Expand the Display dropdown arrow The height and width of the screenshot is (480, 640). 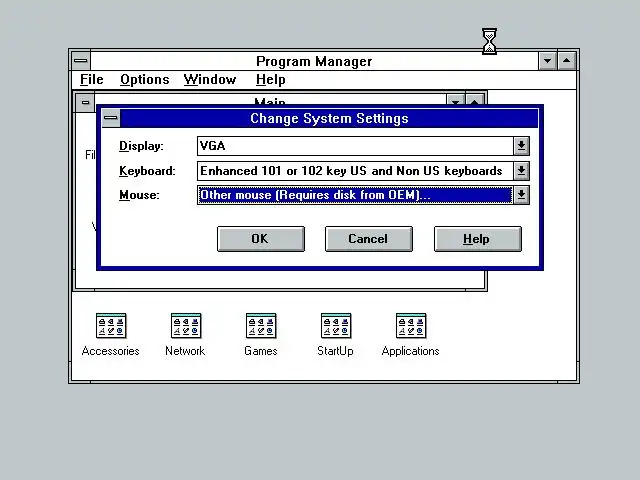pyautogui.click(x=521, y=146)
